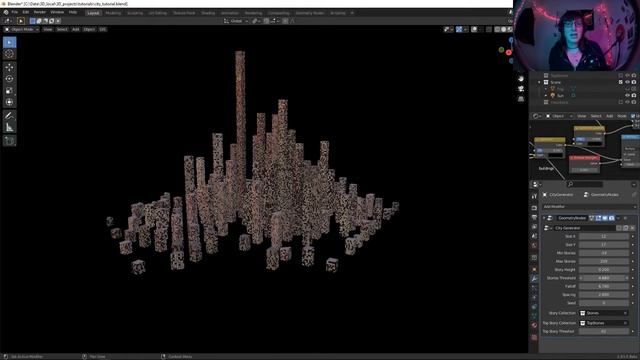Hide the Scene collection in viewport
The width and height of the screenshot is (640, 360).
627,82
